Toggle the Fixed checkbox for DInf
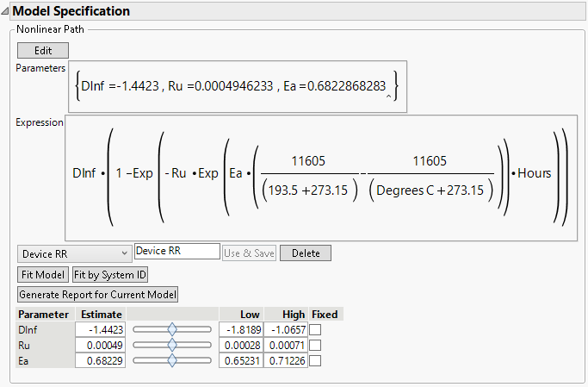 tap(316, 329)
